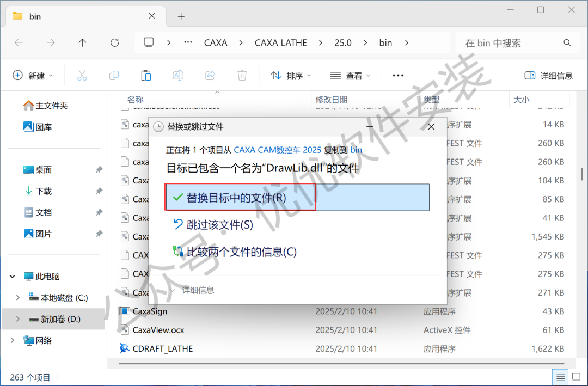Go back with the left arrow
Viewport: 588px width, 386px height.
point(19,43)
